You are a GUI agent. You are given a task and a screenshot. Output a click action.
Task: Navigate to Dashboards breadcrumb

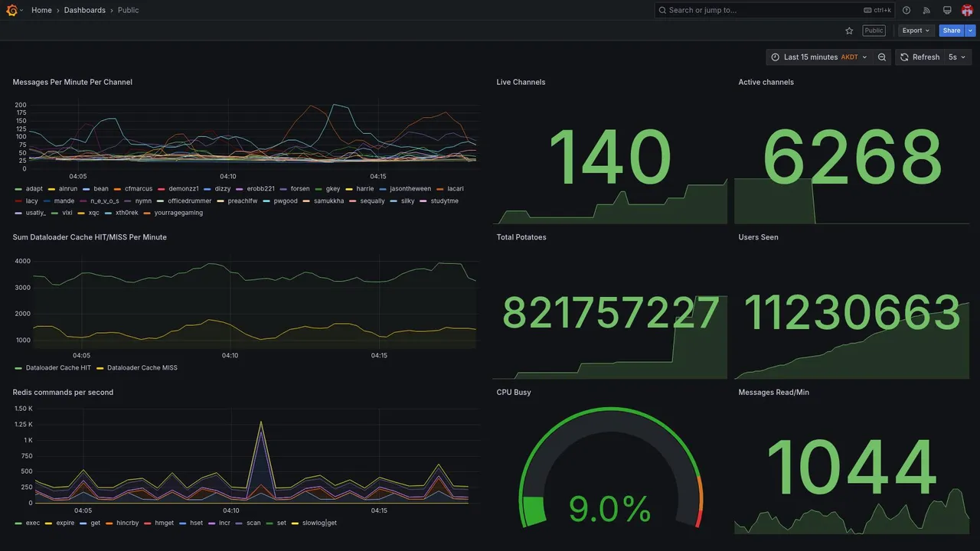pos(85,10)
